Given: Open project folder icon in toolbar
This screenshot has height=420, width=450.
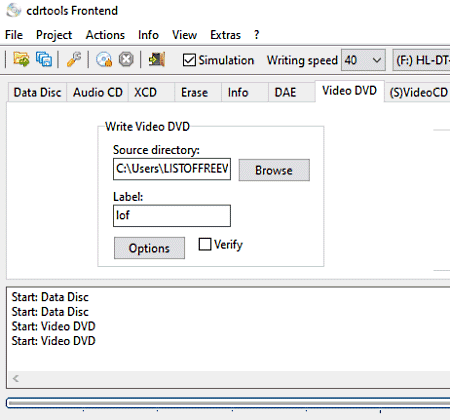Looking at the screenshot, I should [x=21, y=60].
